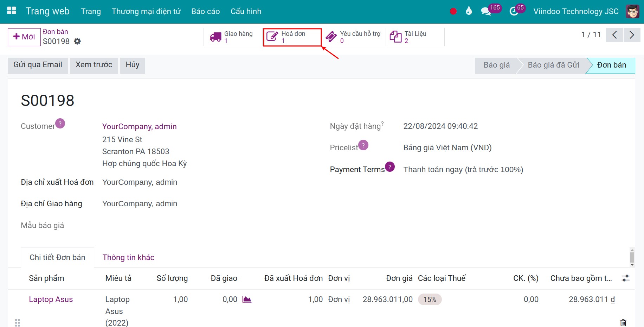Open Trang menu
The width and height of the screenshot is (644, 327).
pos(91,11)
